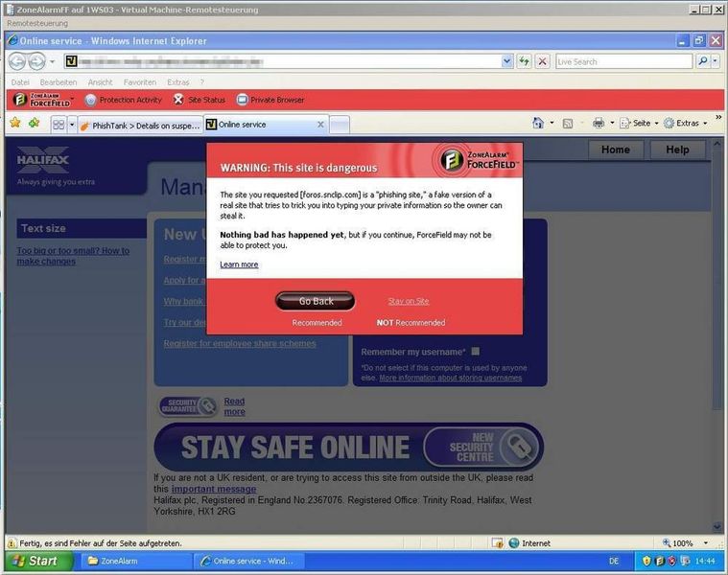This screenshot has width=728, height=575.
Task: Expand the address bar history dropdown
Action: (x=507, y=61)
